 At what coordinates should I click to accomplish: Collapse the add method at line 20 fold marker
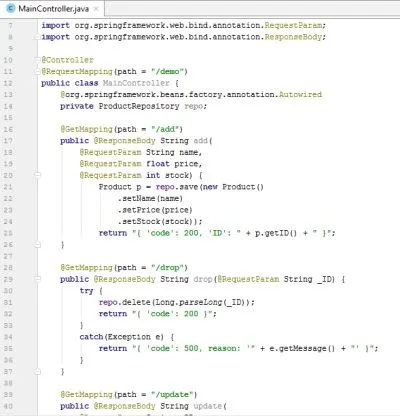click(x=37, y=175)
